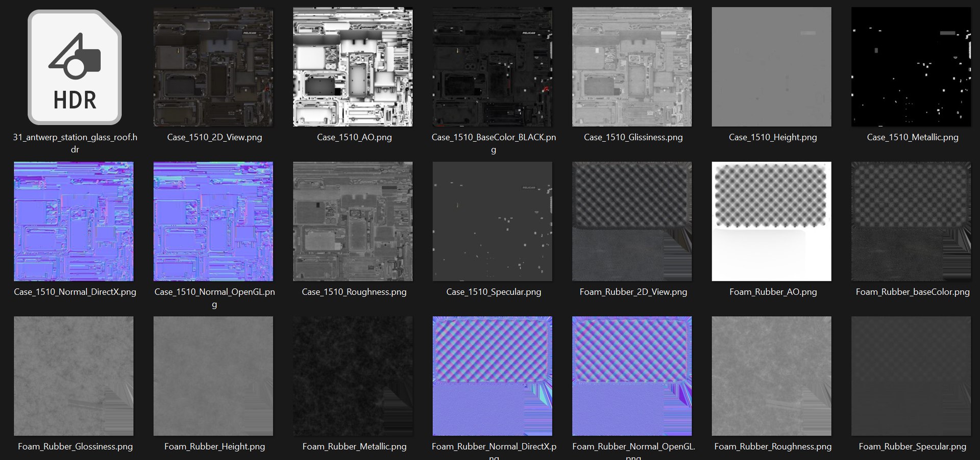Click the Foam_Rubber_Height.png thumbnail

point(213,376)
